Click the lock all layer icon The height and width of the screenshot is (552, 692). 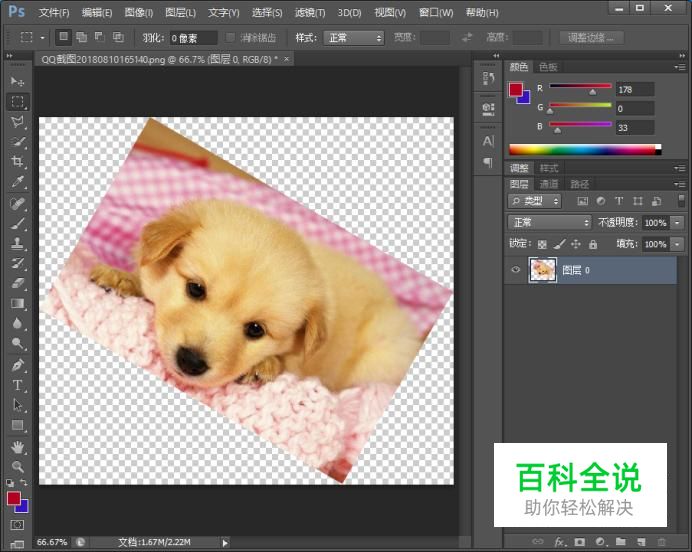click(593, 244)
